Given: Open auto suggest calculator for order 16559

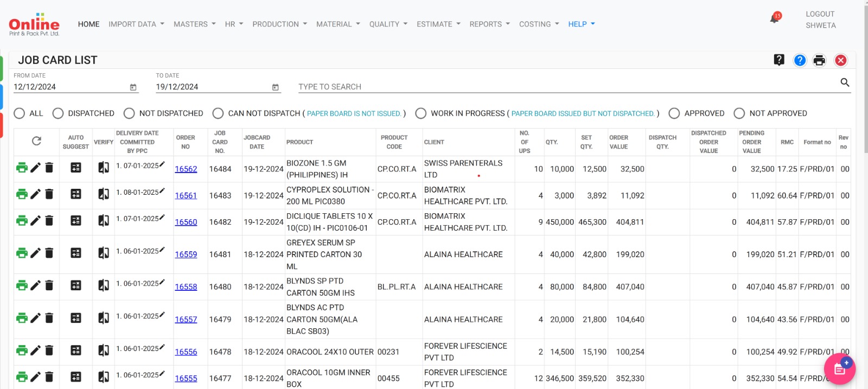Looking at the screenshot, I should 76,253.
